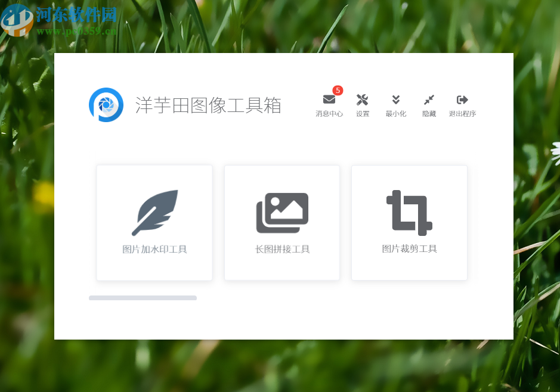Click the 退出程序 exit-door icon
This screenshot has width=560, height=392.
tap(462, 99)
